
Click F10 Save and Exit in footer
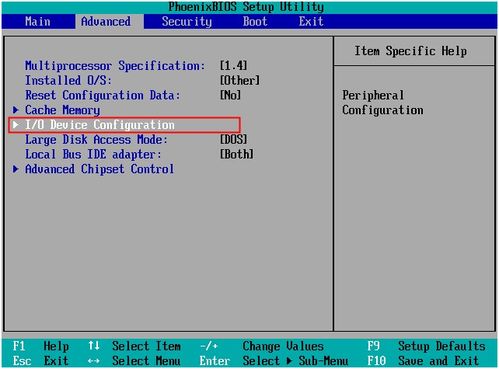pyautogui.click(x=423, y=361)
